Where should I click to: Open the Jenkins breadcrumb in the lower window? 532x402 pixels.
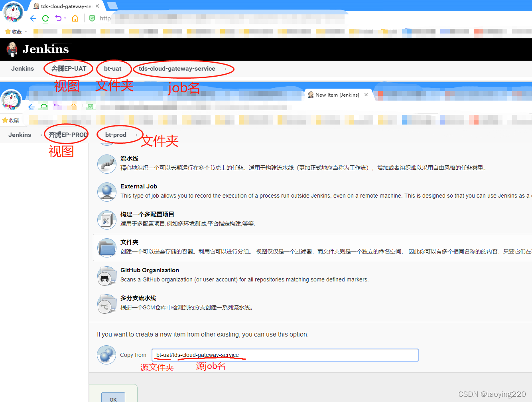coord(20,135)
